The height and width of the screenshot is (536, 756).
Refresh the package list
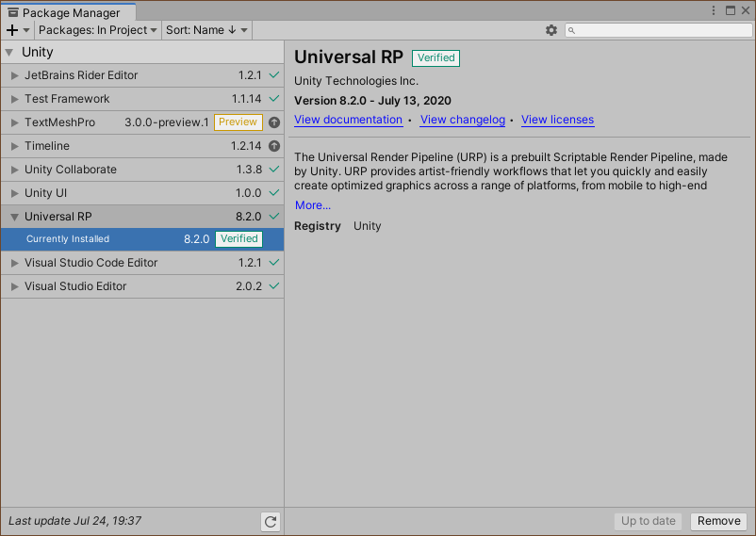tap(271, 522)
